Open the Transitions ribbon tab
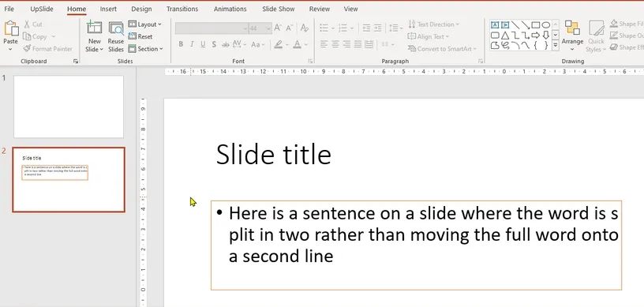644x307 pixels. click(x=182, y=9)
